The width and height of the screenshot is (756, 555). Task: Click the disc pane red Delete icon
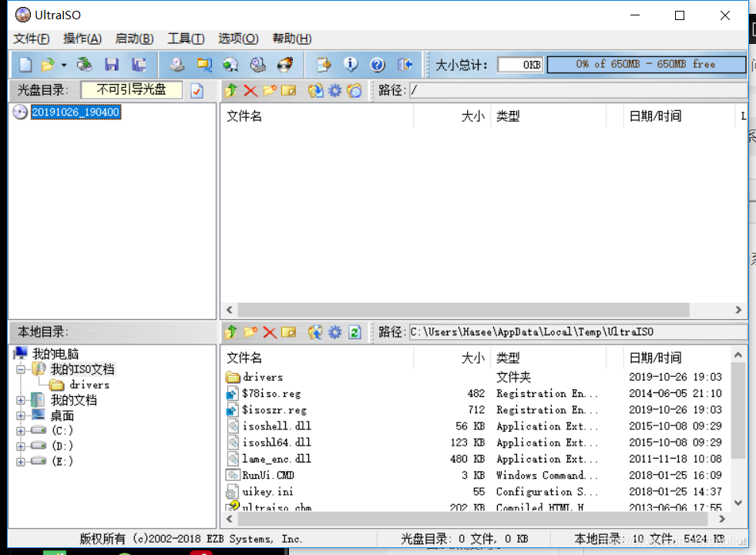click(x=250, y=90)
